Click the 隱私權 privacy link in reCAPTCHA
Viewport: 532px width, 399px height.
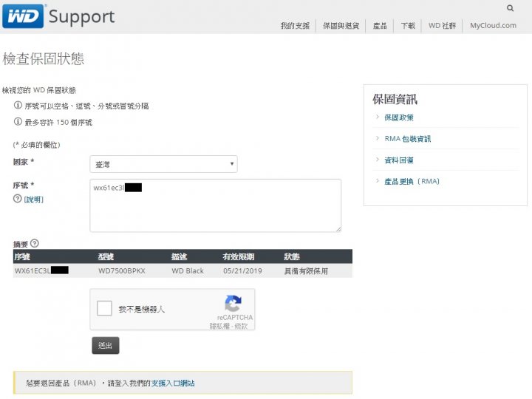click(219, 326)
